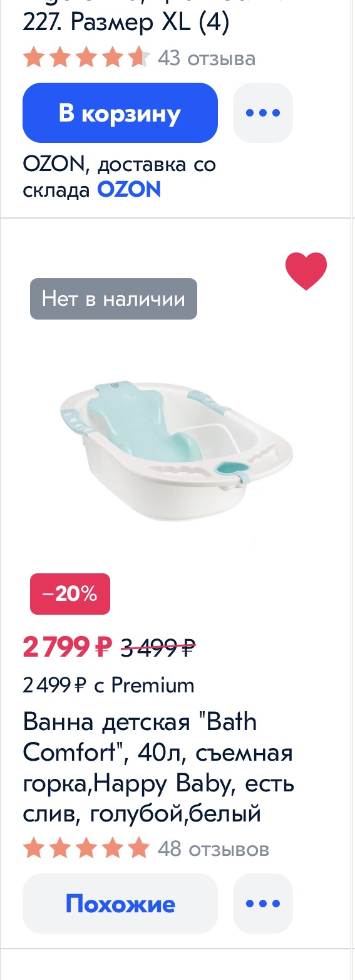Tap the blue bold OZON warehouse logo
This screenshot has width=355, height=980.
[129, 189]
